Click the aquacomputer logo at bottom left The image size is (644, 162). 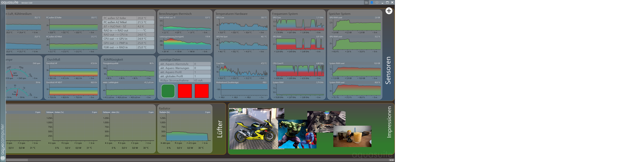click(x=3, y=158)
